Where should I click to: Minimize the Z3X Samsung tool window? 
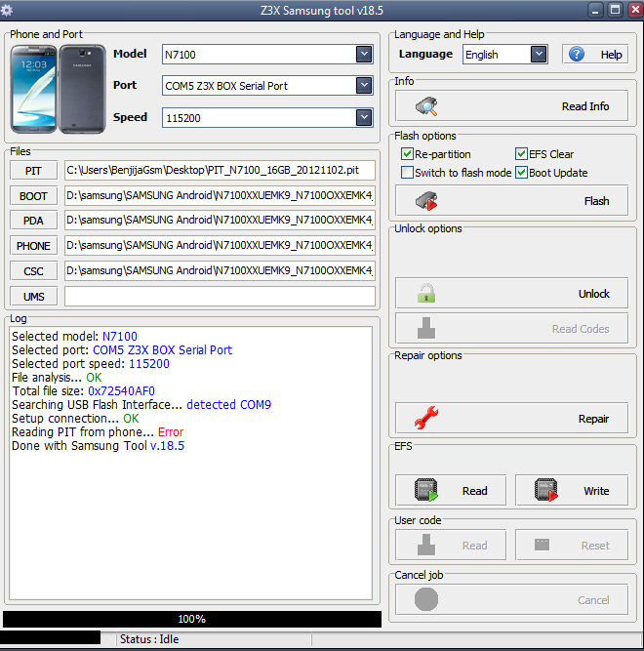[595, 10]
